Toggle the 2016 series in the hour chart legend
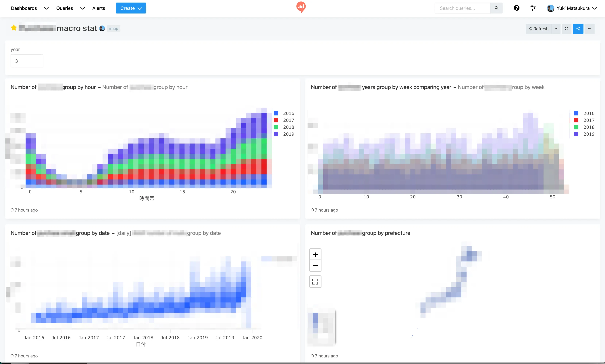The width and height of the screenshot is (605, 364). tap(288, 113)
